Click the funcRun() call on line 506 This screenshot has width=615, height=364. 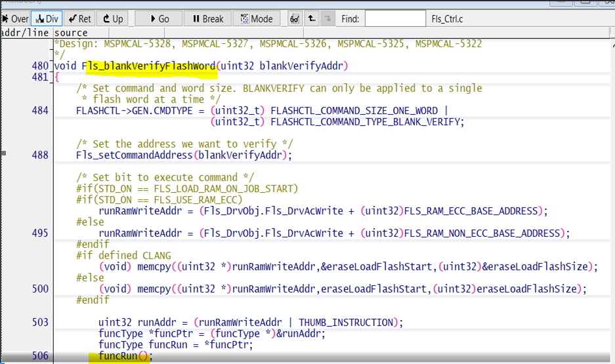(123, 355)
